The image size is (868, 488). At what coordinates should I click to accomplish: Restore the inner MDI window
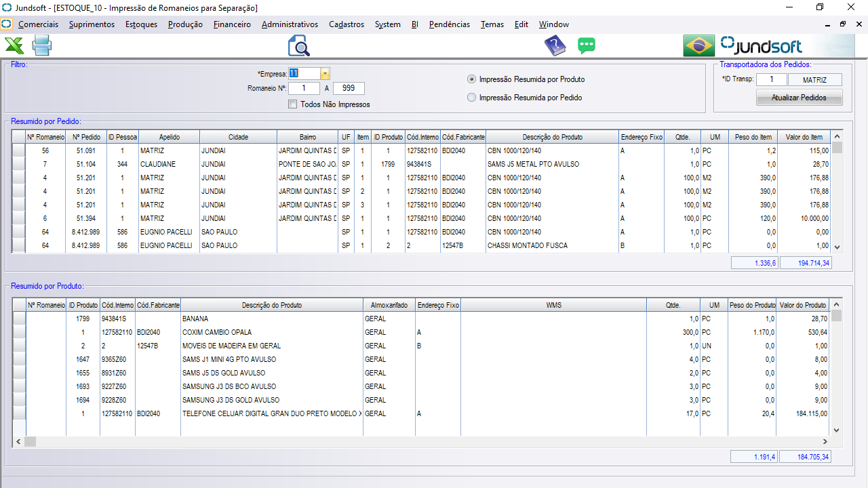pos(843,24)
